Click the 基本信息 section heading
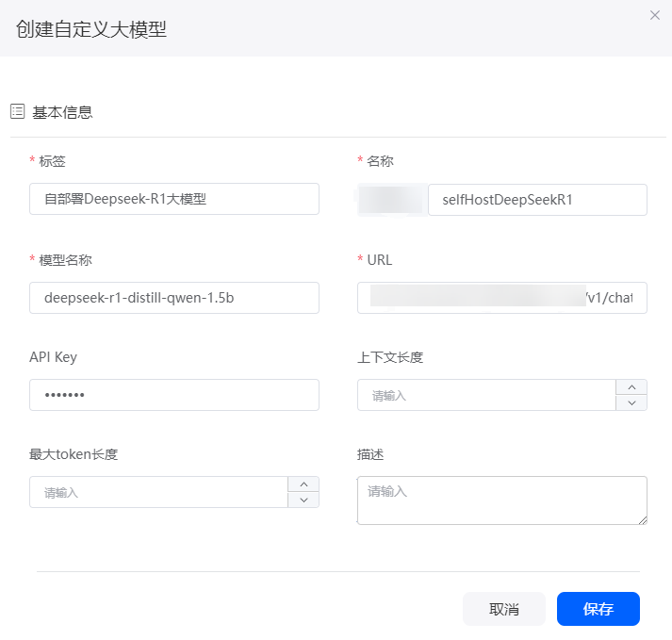672x640 pixels. point(62,112)
